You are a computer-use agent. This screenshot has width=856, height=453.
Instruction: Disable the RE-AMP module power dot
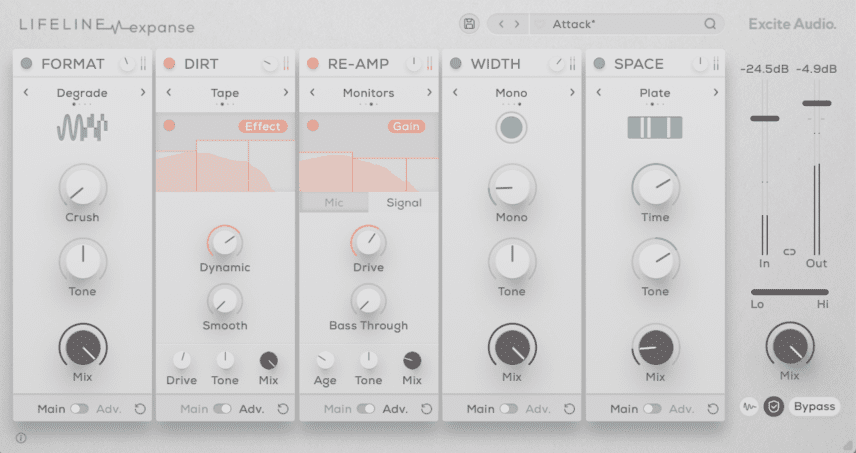[x=313, y=63]
